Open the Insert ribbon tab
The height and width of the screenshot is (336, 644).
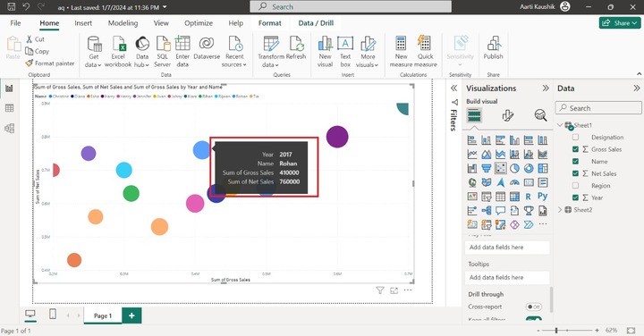(83, 23)
